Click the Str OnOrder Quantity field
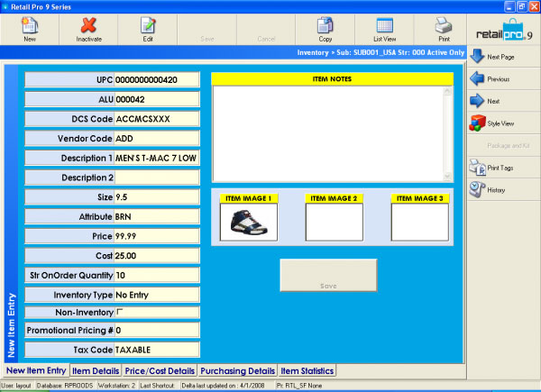 pyautogui.click(x=157, y=275)
